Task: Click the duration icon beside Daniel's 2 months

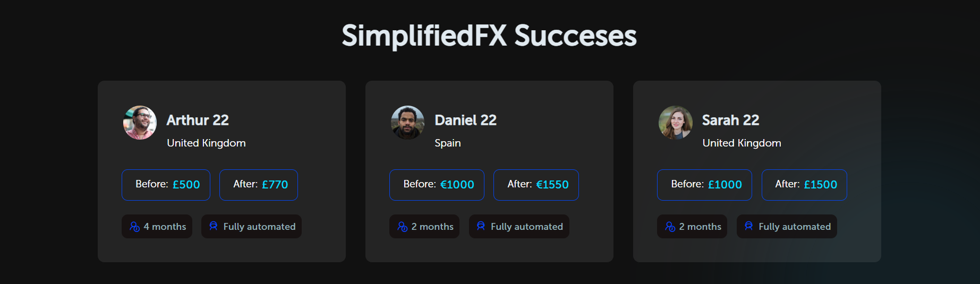Action: coord(403,227)
